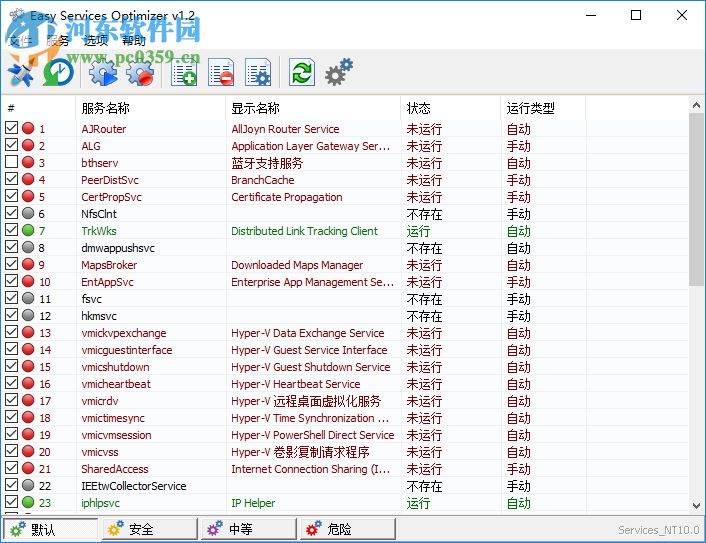
Task: Select the CertPropSvc service name
Action: (111, 197)
